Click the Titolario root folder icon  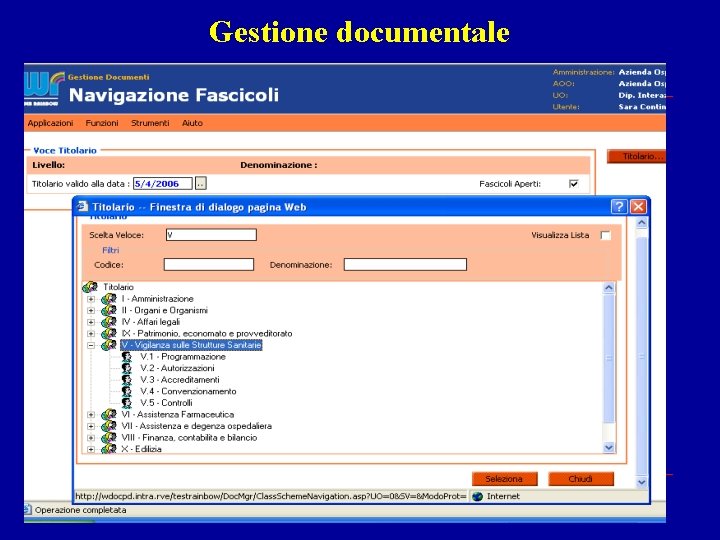pyautogui.click(x=90, y=287)
